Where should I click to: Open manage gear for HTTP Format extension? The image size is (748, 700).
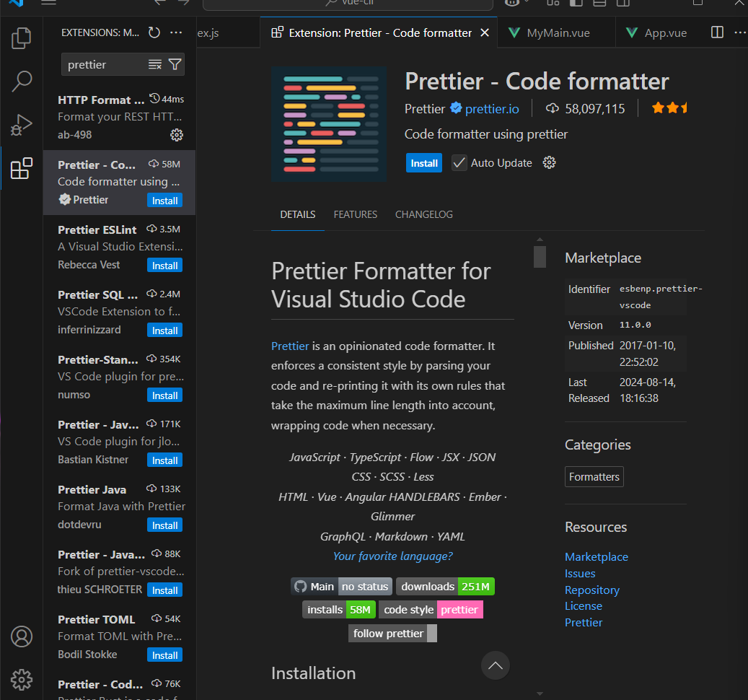pos(176,135)
